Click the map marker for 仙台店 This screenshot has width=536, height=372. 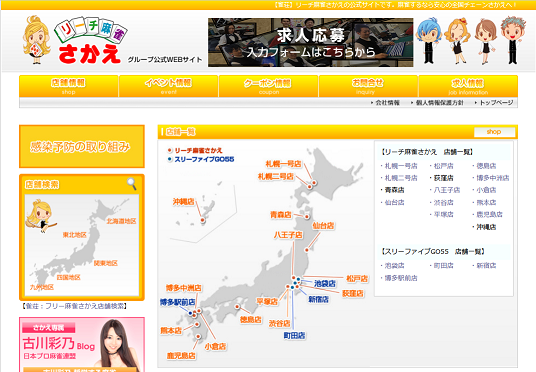click(x=307, y=250)
